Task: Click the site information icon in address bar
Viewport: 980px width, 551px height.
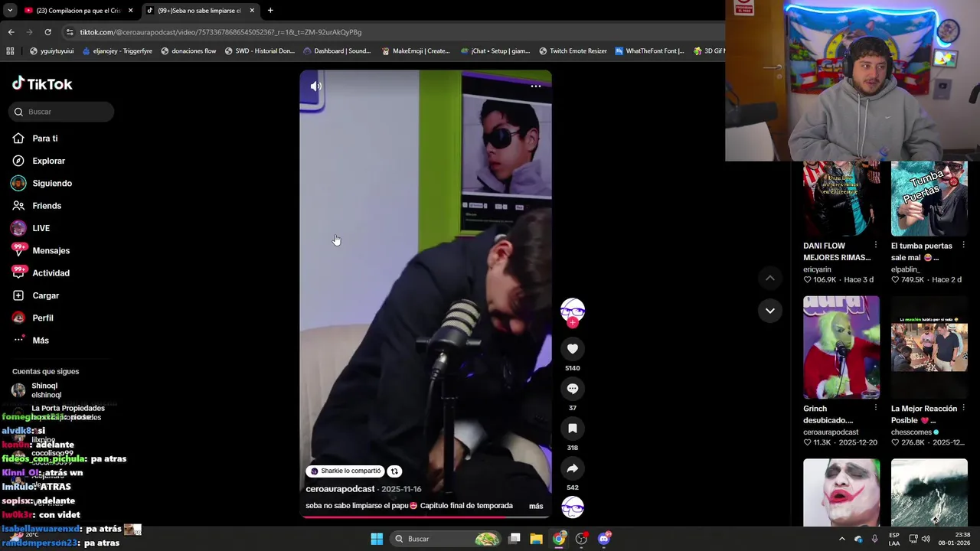Action: click(70, 32)
